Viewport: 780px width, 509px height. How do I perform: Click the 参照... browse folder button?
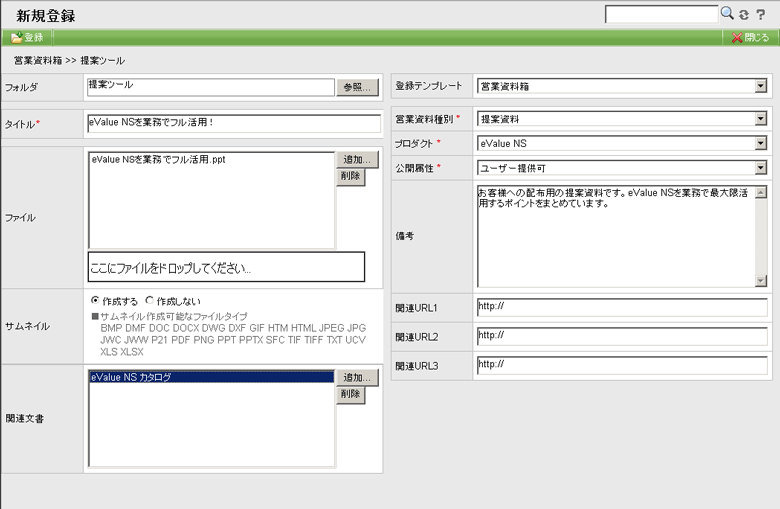357,87
